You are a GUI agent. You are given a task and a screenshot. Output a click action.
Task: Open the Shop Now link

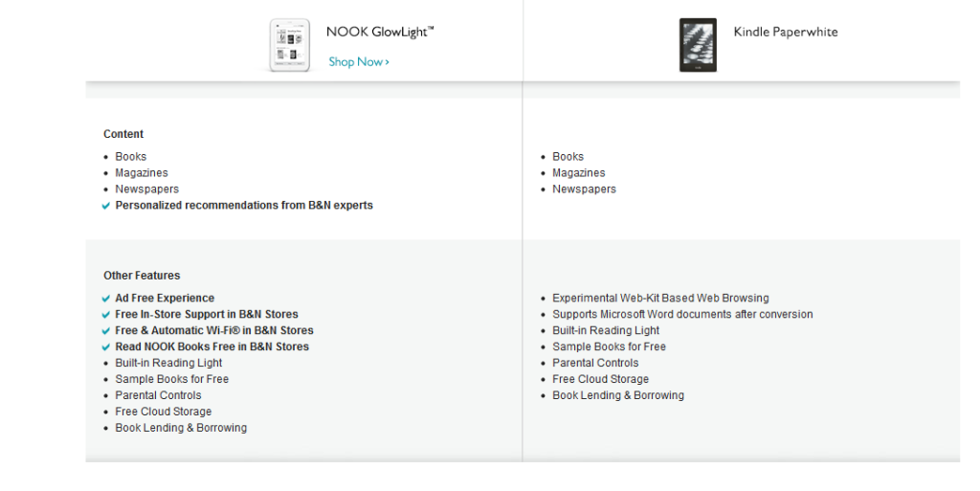pos(355,62)
